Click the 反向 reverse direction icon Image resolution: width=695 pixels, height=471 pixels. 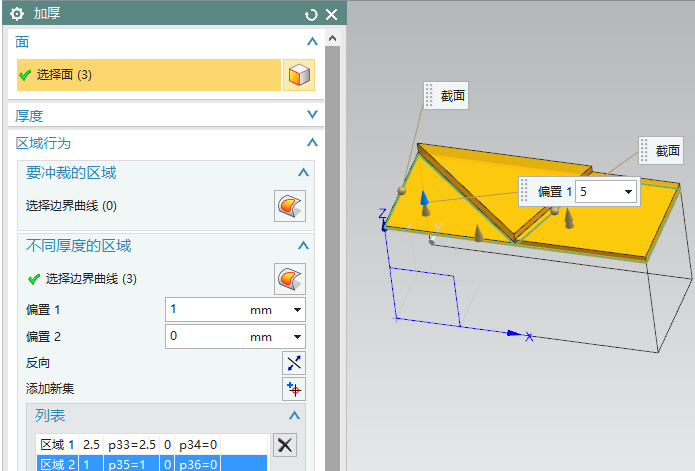[292, 362]
